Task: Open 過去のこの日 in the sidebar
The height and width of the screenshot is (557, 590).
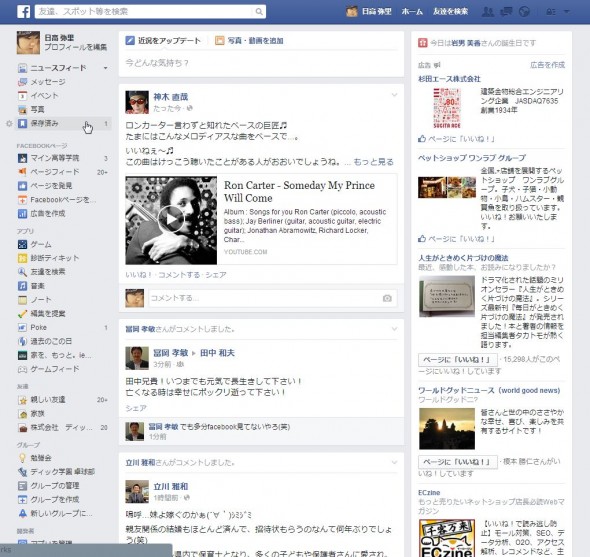Action: tap(51, 341)
